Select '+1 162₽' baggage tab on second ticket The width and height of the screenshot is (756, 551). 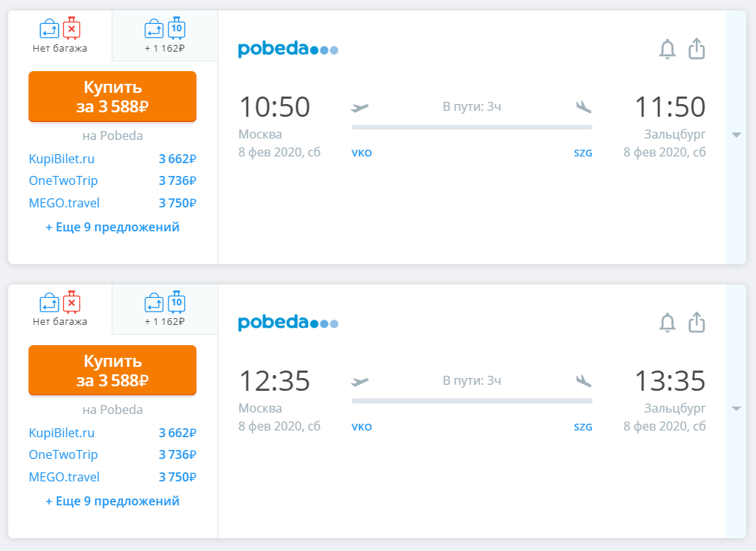[165, 309]
